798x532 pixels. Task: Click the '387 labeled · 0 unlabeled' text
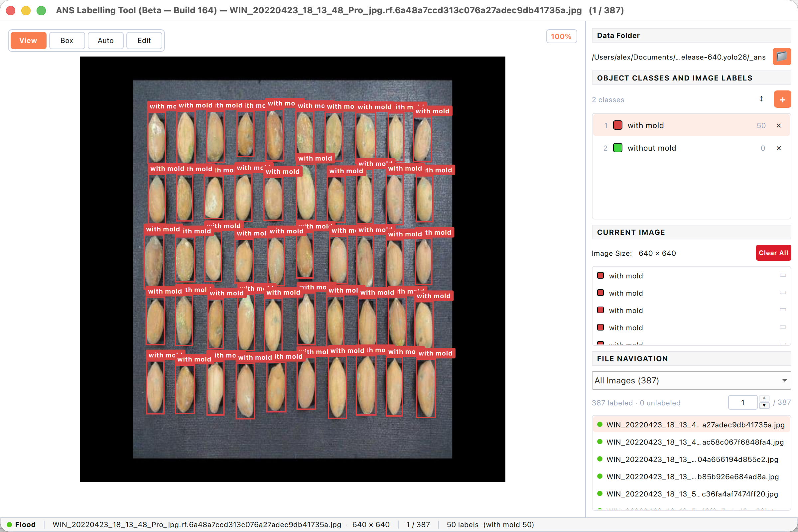click(636, 403)
